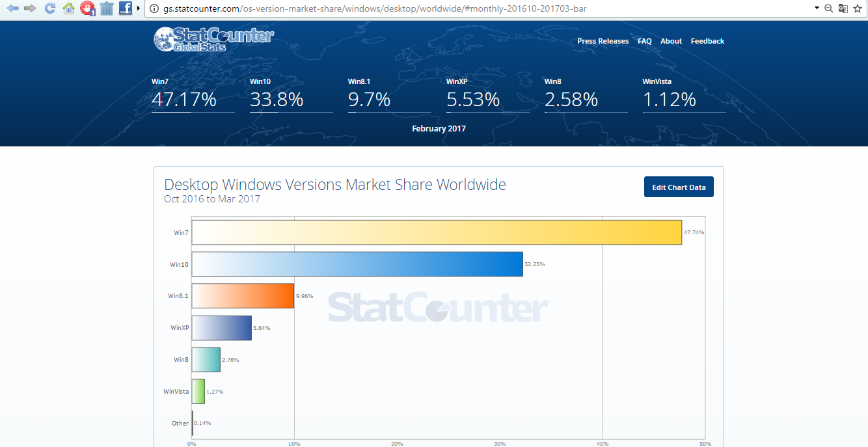
Task: Click the Win8 axis label in chart
Action: pos(181,359)
